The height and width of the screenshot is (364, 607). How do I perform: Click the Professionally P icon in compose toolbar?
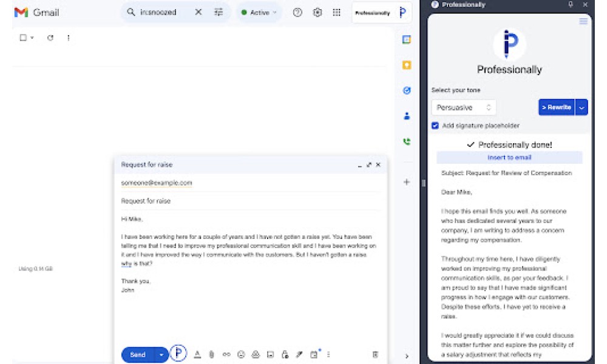click(178, 353)
